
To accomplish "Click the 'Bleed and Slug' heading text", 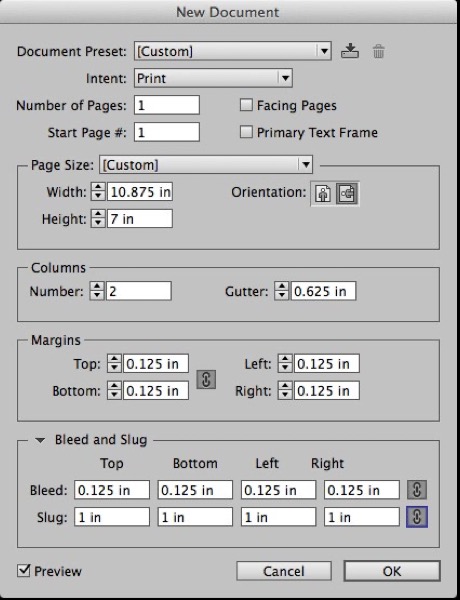I will [x=101, y=440].
